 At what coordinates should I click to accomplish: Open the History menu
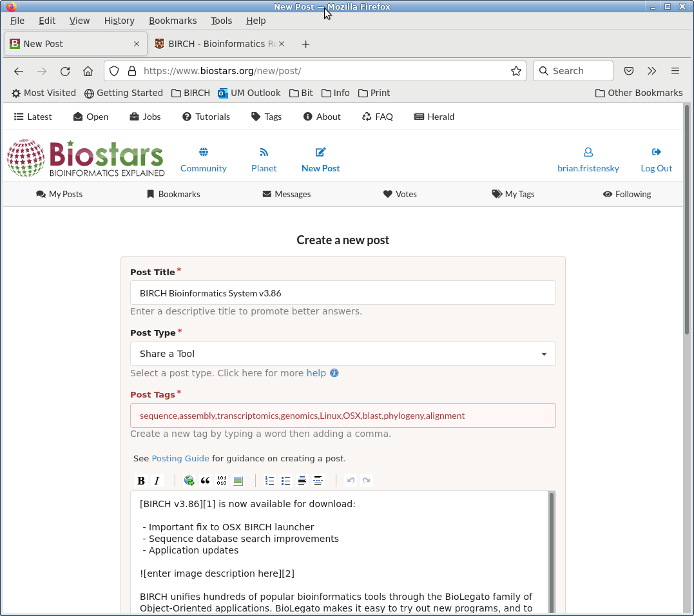coord(119,21)
